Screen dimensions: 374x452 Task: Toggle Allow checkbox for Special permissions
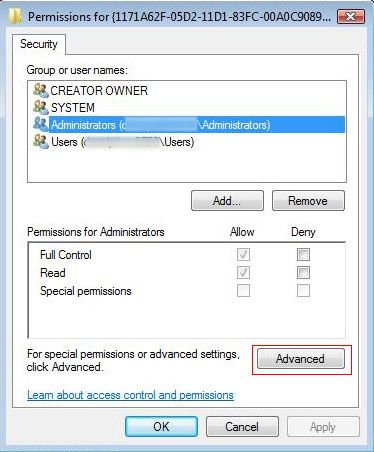(243, 291)
